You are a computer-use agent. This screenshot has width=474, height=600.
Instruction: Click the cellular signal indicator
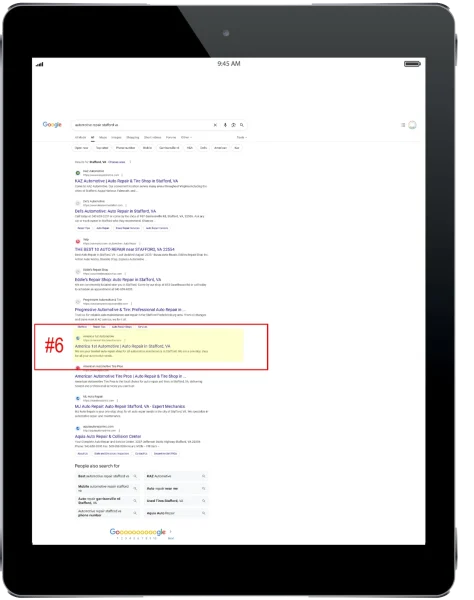coord(39,64)
